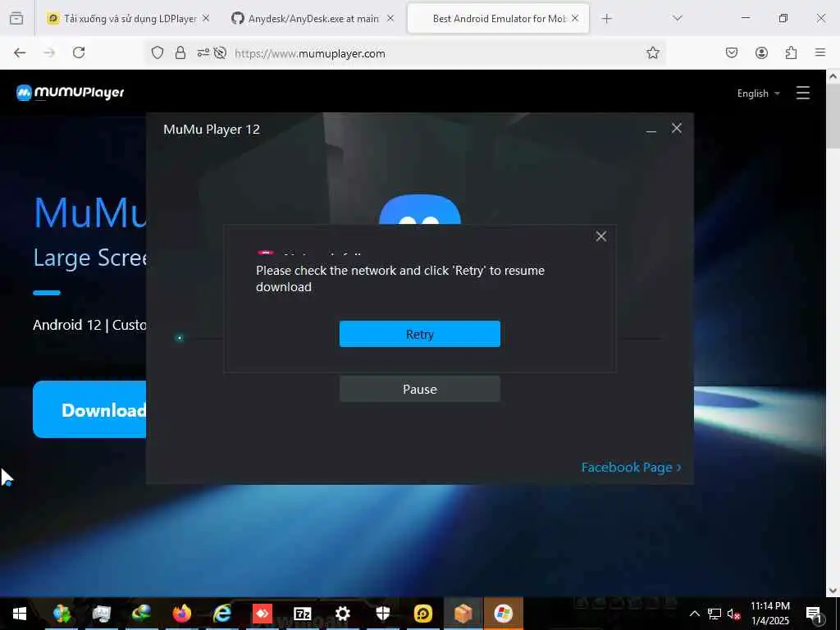Screen dimensions: 840x630
Task: Open LDPlayer yellow icon in taskbar
Action: (423, 614)
